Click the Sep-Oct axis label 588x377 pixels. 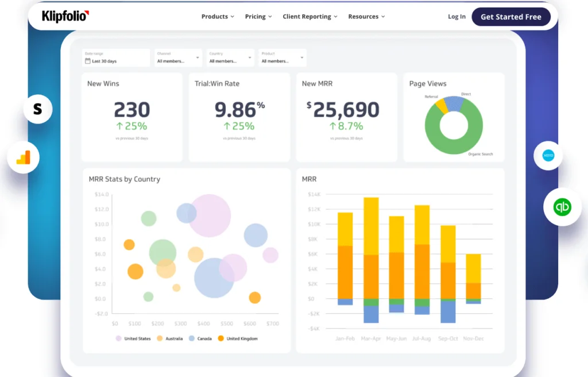448,338
